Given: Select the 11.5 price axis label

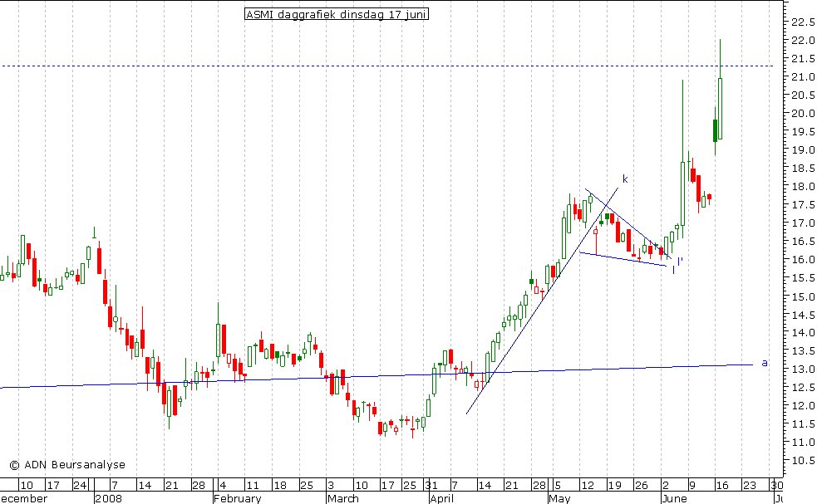Looking at the screenshot, I should pyautogui.click(x=803, y=424).
